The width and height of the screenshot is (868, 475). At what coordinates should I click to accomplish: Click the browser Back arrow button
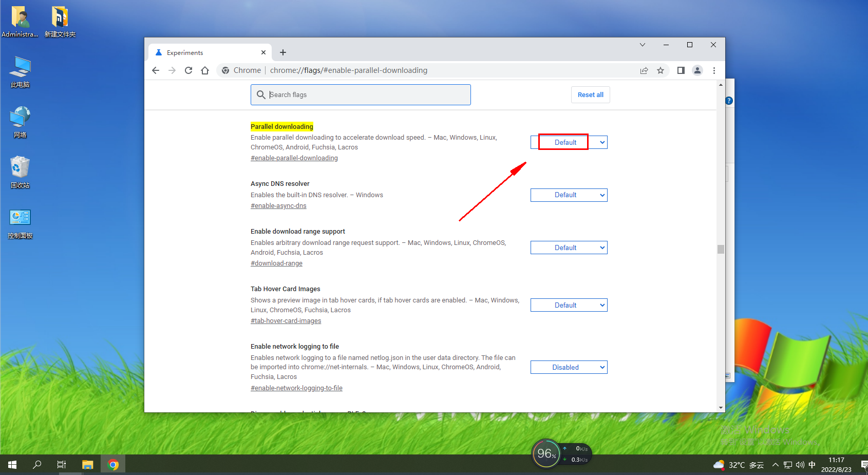[x=156, y=70]
